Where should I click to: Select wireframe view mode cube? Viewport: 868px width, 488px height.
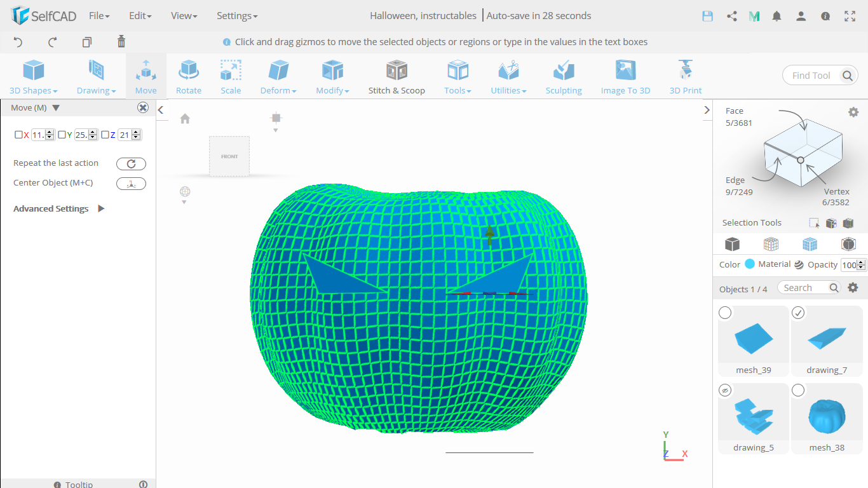[x=771, y=244]
